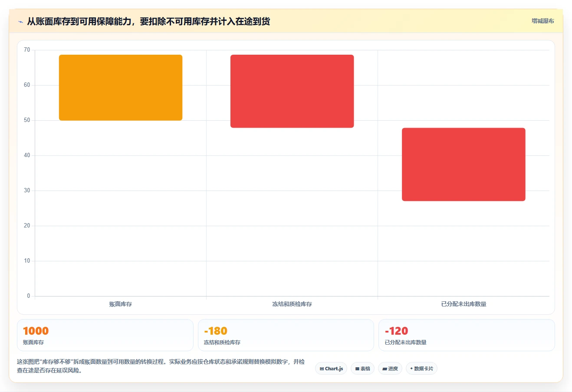Click the lightning icon beside the title
This screenshot has height=392, width=572.
pyautogui.click(x=20, y=22)
